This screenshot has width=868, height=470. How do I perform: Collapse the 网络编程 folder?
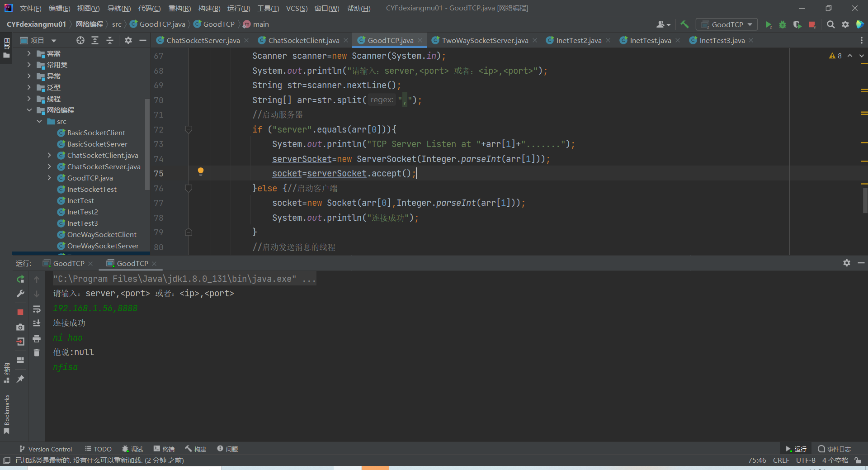[x=29, y=110]
